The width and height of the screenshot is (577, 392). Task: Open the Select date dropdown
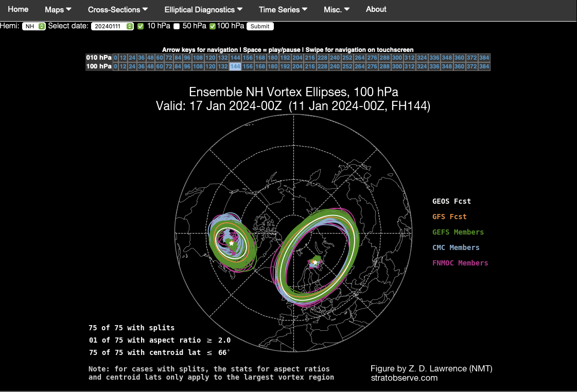click(x=112, y=26)
